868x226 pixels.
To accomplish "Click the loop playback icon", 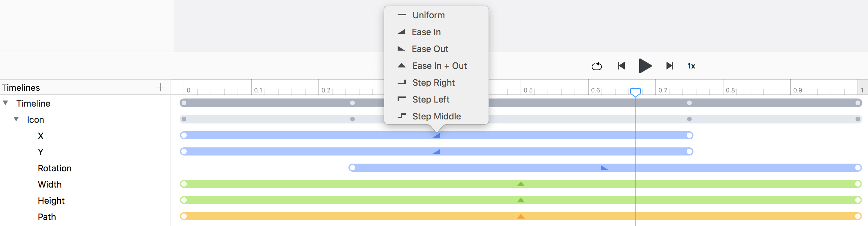I will click(596, 66).
